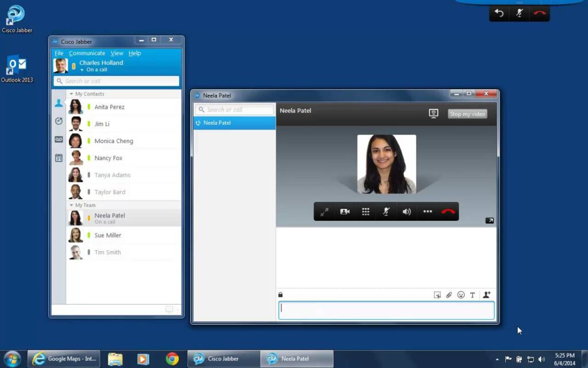
Task: Select contact Nancy Fox
Action: [124, 158]
